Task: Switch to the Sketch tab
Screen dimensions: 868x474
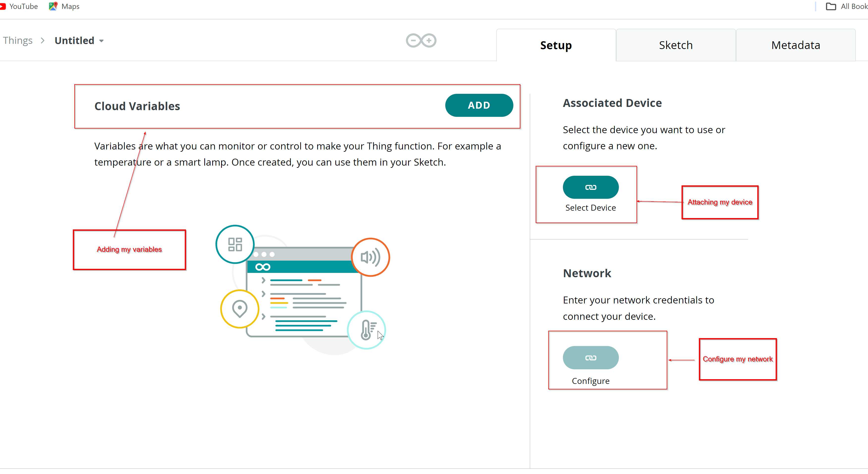Action: coord(675,45)
